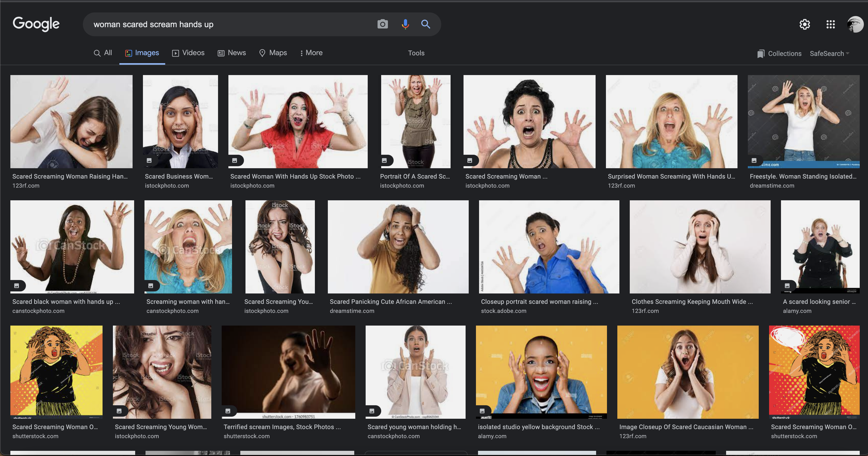Open the Google apps grid
The width and height of the screenshot is (868, 456).
(x=831, y=24)
